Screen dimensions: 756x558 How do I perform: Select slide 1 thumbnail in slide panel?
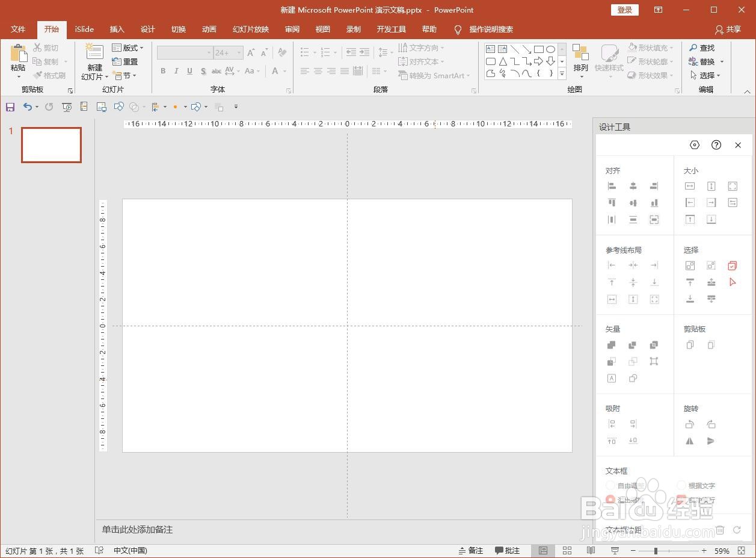51,145
